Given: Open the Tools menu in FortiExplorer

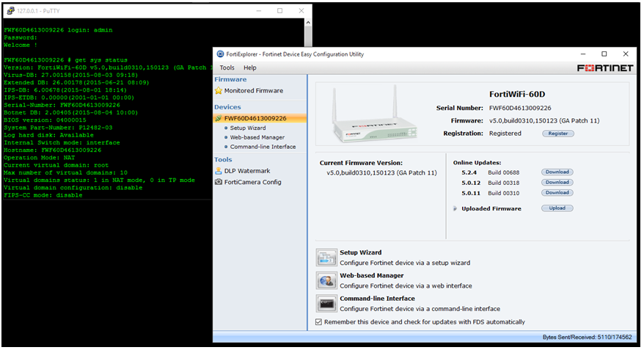Looking at the screenshot, I should (227, 68).
